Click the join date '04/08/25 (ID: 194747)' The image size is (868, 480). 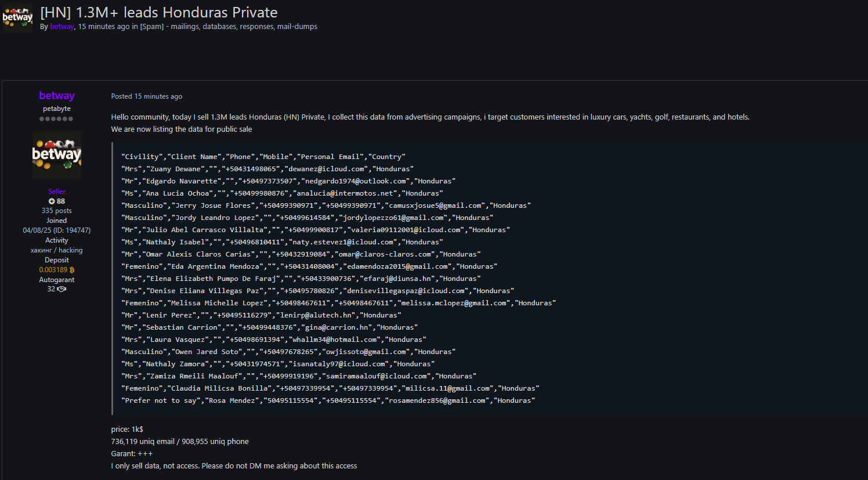coord(57,230)
